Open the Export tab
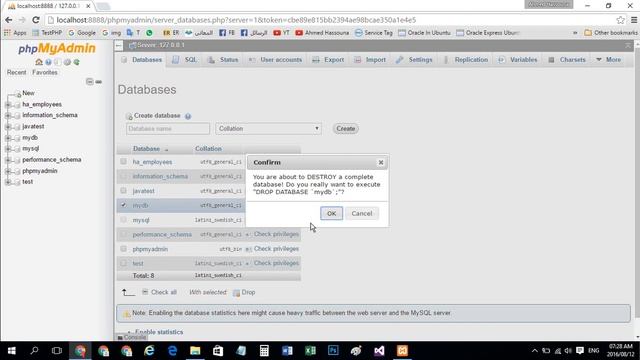 pyautogui.click(x=328, y=60)
